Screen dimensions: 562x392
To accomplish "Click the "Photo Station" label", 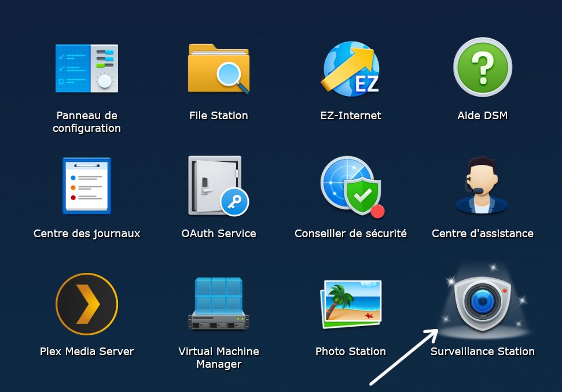I will point(351,352).
